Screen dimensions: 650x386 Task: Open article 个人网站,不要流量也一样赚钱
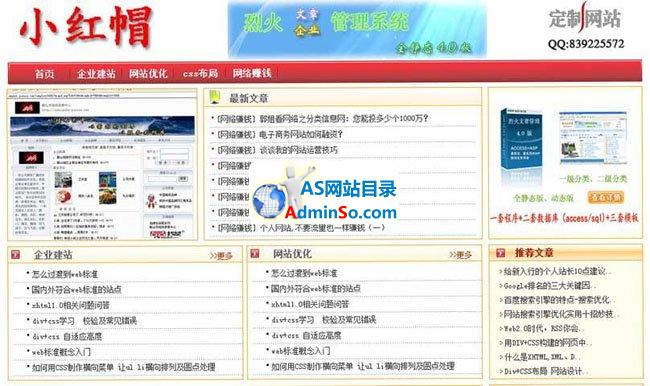pos(301,228)
